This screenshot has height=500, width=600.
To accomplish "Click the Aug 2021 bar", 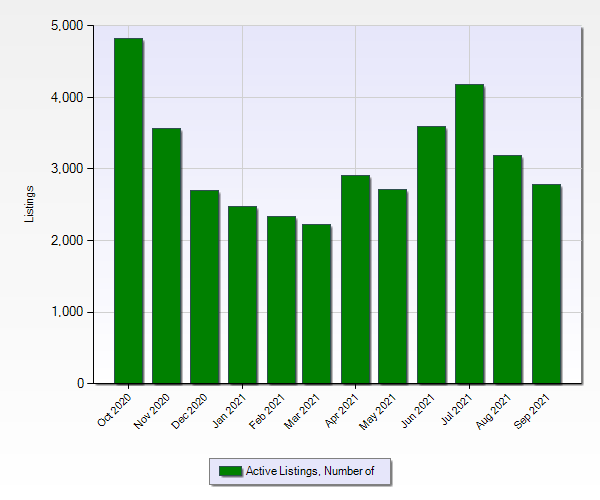I will click(x=507, y=270).
